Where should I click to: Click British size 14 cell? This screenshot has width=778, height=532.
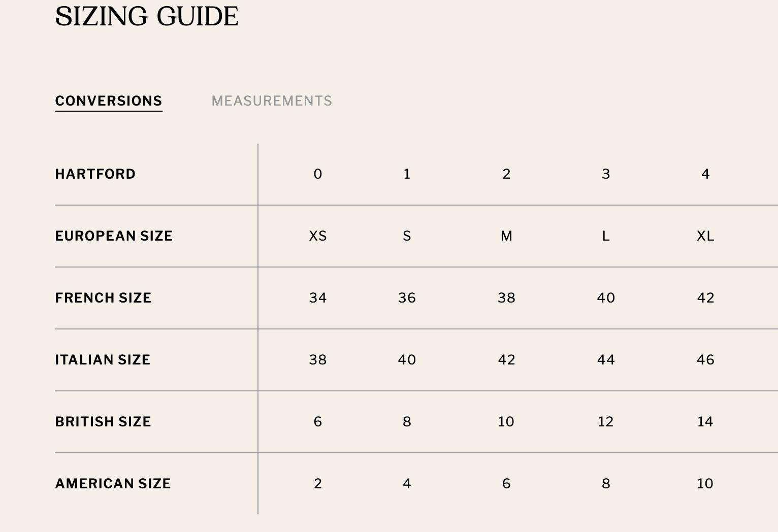[x=705, y=422]
